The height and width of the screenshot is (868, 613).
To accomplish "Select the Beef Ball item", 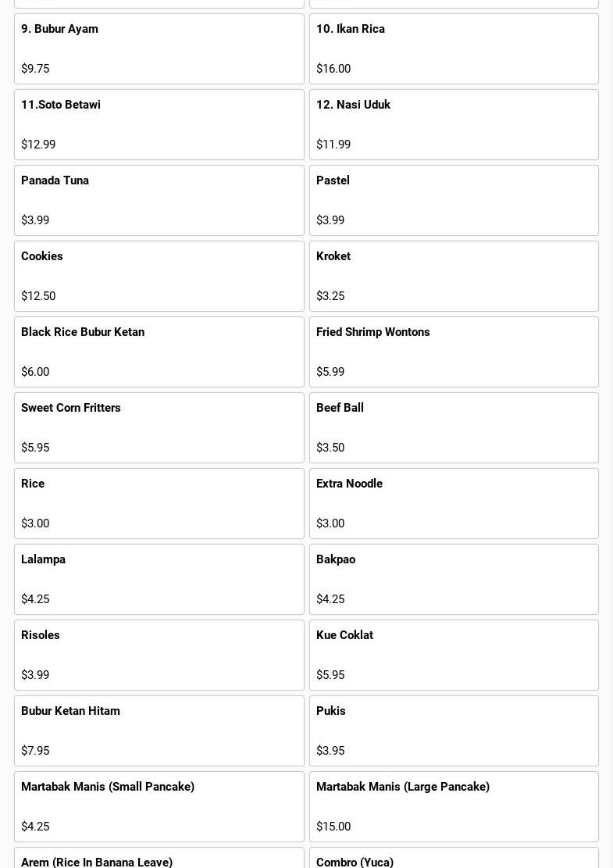I will tap(454, 427).
